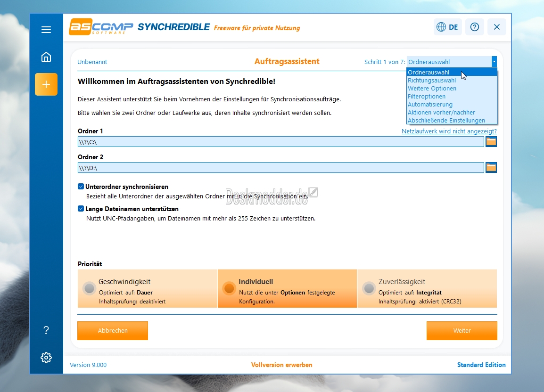Select the Zuverlässigkeit priority option

click(427, 289)
